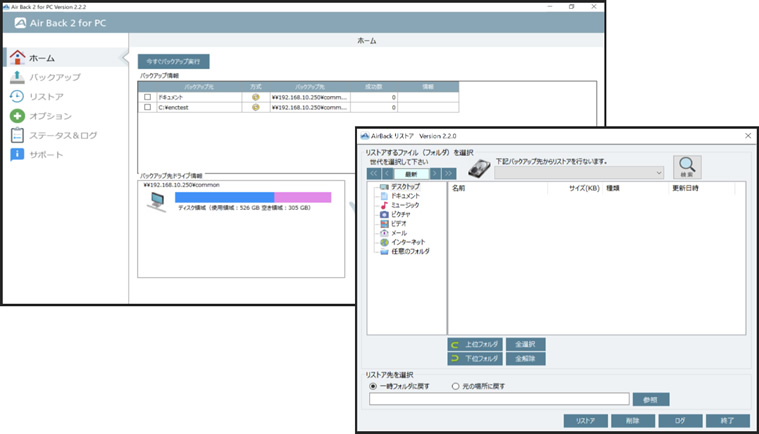Click the 終了 button
The image size is (759, 434).
(728, 421)
